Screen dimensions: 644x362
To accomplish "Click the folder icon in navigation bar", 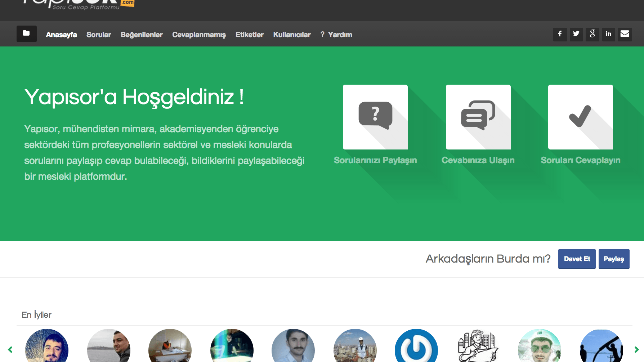I will tap(26, 34).
